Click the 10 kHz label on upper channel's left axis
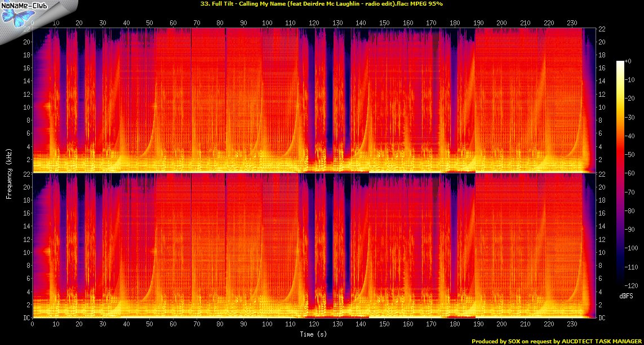 click(x=26, y=107)
